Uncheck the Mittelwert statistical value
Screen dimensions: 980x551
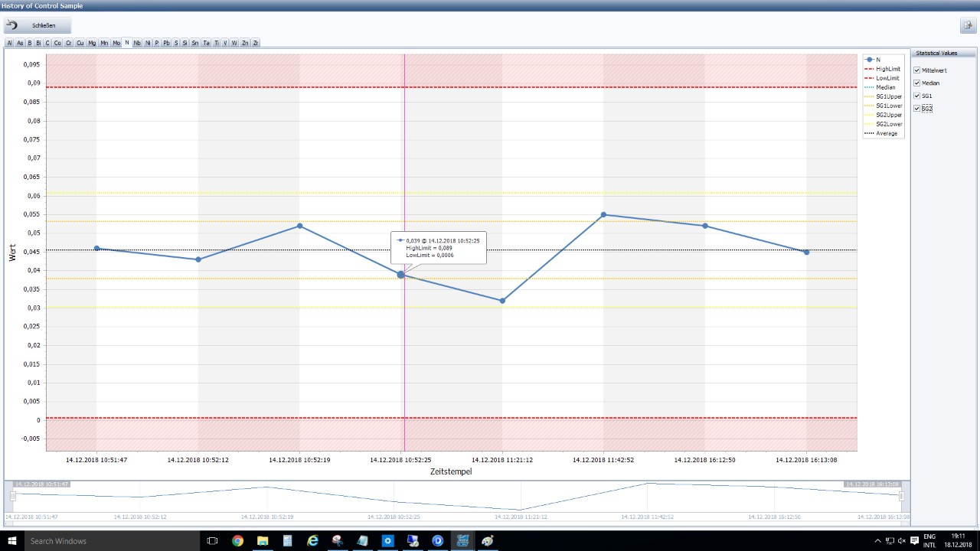916,70
